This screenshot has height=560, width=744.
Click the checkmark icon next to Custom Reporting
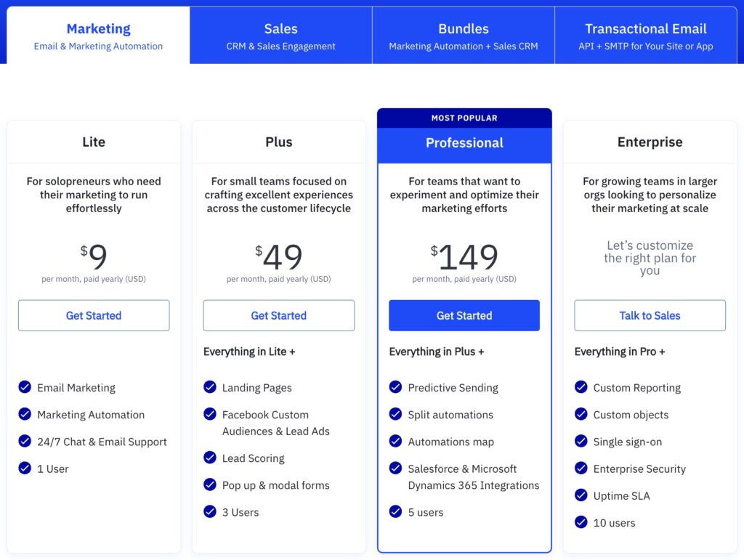(581, 387)
